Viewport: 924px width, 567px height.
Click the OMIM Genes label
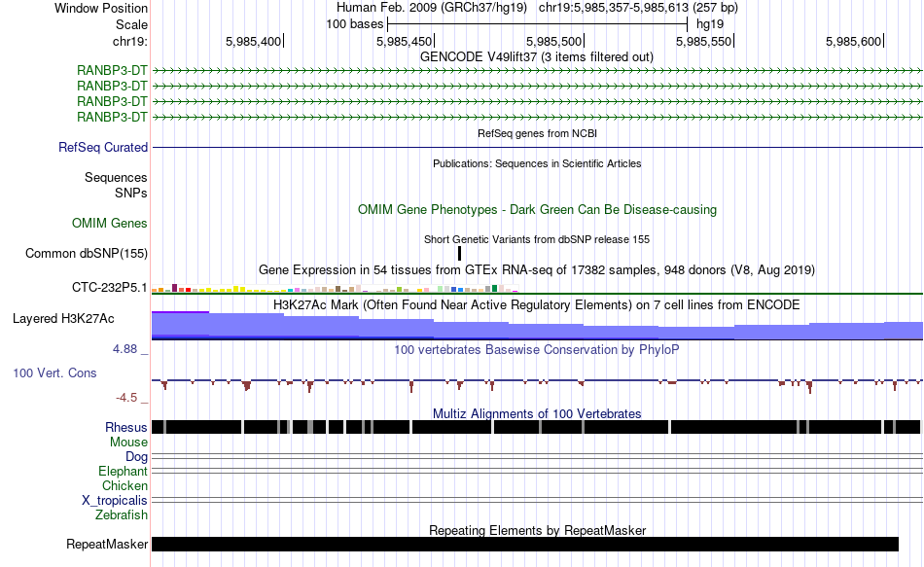[x=109, y=224]
